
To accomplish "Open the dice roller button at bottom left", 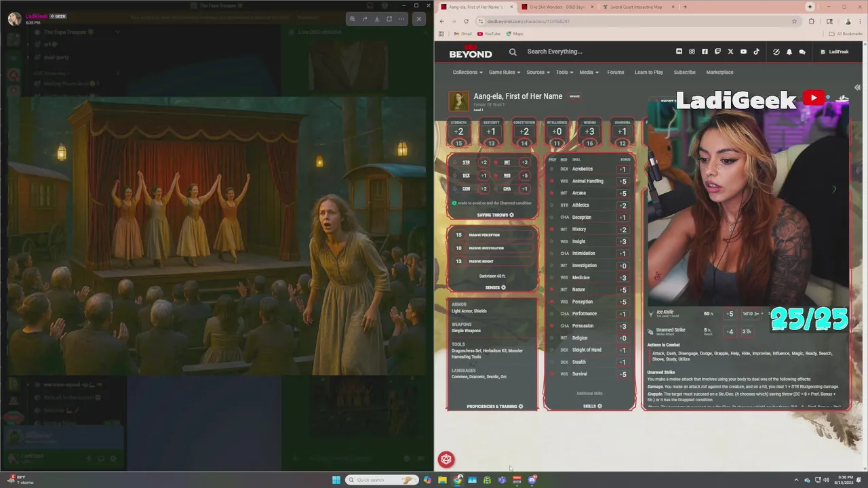I will coord(446,460).
